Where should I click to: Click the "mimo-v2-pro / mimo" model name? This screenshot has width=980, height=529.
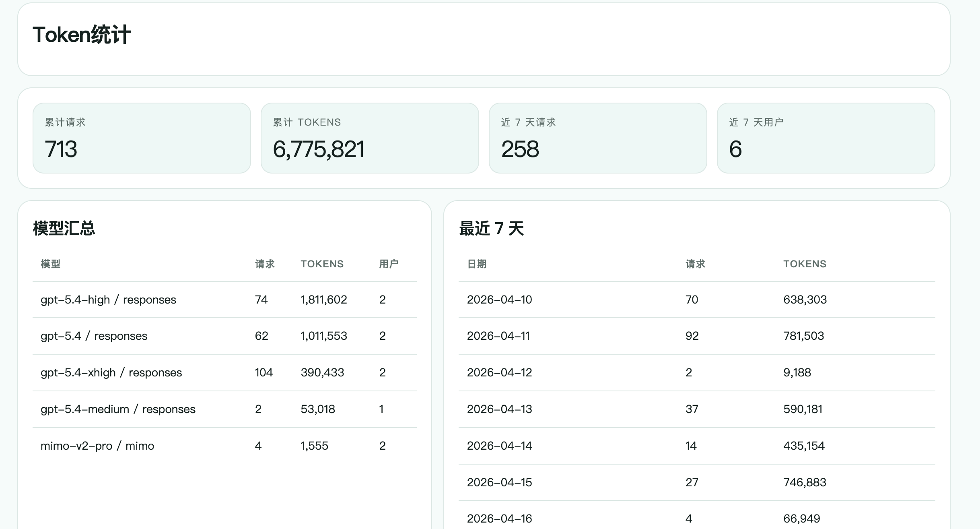pyautogui.click(x=97, y=446)
